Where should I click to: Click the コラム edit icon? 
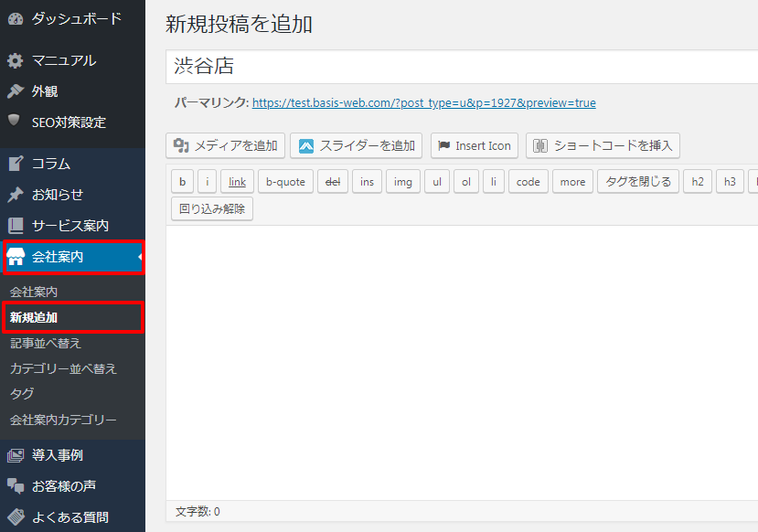16,164
